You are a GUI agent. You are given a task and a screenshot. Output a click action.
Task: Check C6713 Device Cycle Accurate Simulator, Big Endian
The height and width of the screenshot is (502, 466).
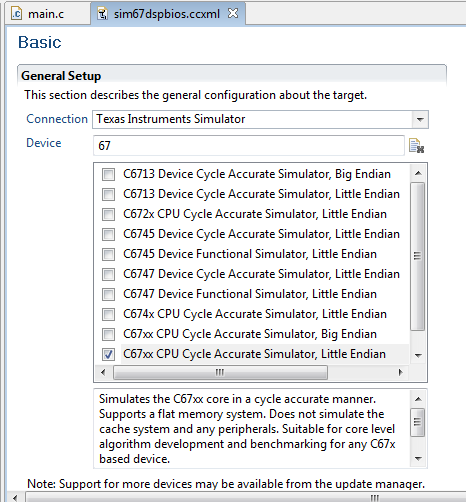click(108, 174)
